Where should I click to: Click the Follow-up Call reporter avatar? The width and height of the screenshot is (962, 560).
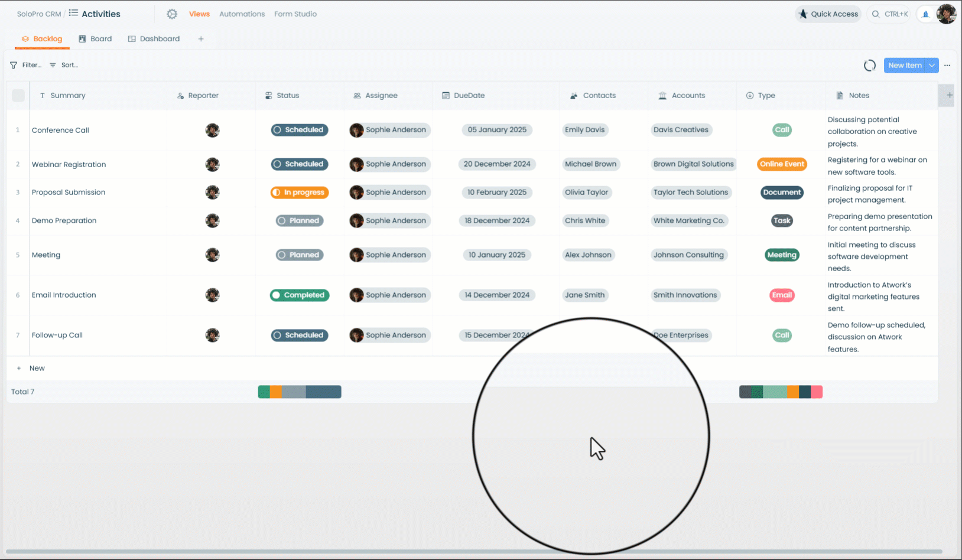coord(213,335)
